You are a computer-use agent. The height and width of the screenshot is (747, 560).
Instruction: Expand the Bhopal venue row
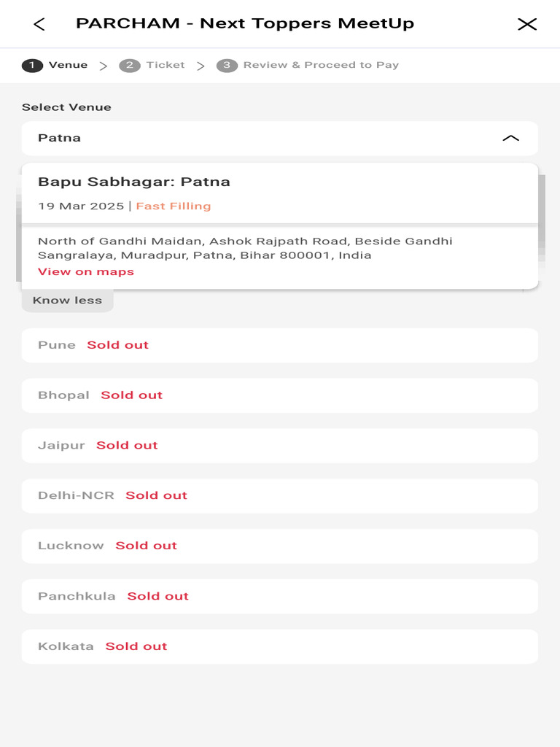280,395
